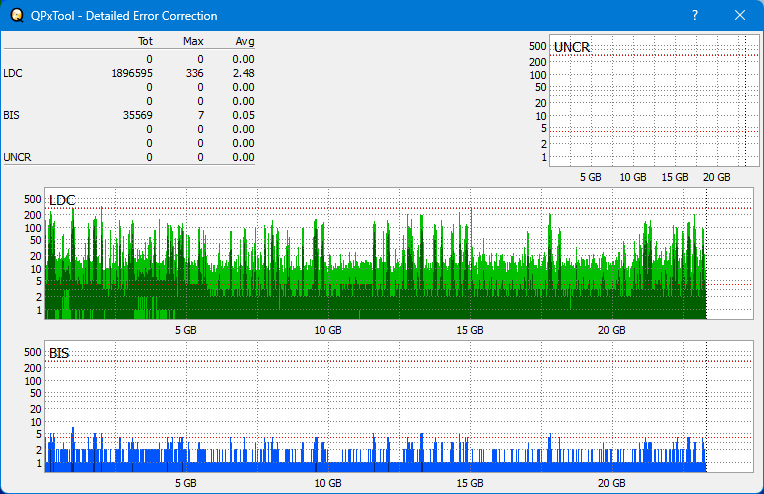Close the Detailed Error Correction window
Image resolution: width=764 pixels, height=494 pixels.
(x=740, y=15)
